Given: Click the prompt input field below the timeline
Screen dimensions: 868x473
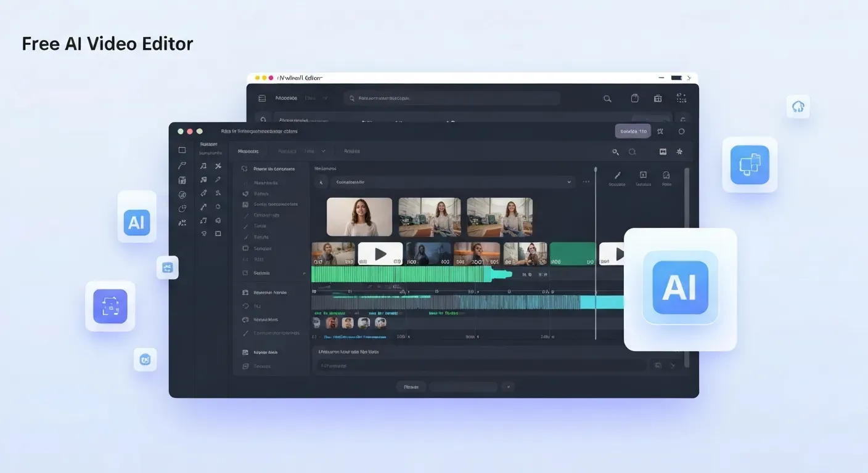Looking at the screenshot, I should click(480, 365).
